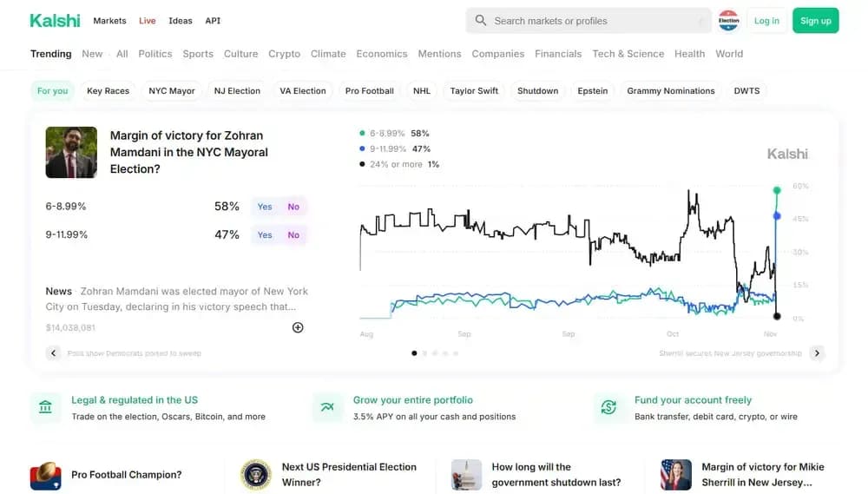
Task: Open the Politics category tab
Action: click(x=155, y=54)
